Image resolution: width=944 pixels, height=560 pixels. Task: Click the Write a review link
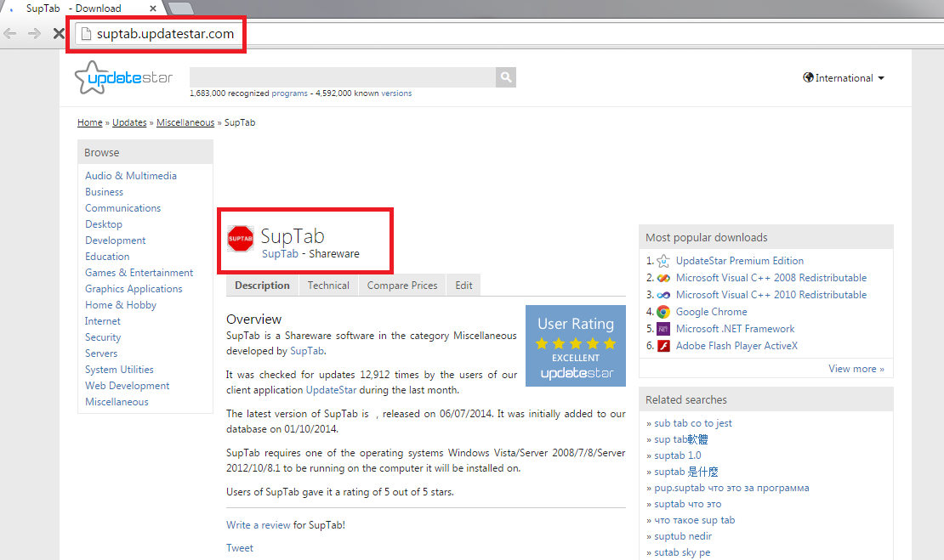(x=258, y=525)
